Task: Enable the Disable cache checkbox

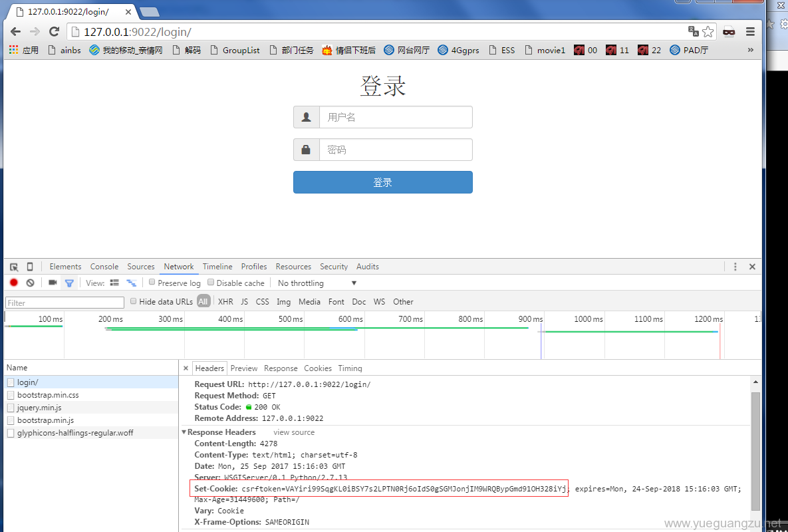Action: pos(211,283)
